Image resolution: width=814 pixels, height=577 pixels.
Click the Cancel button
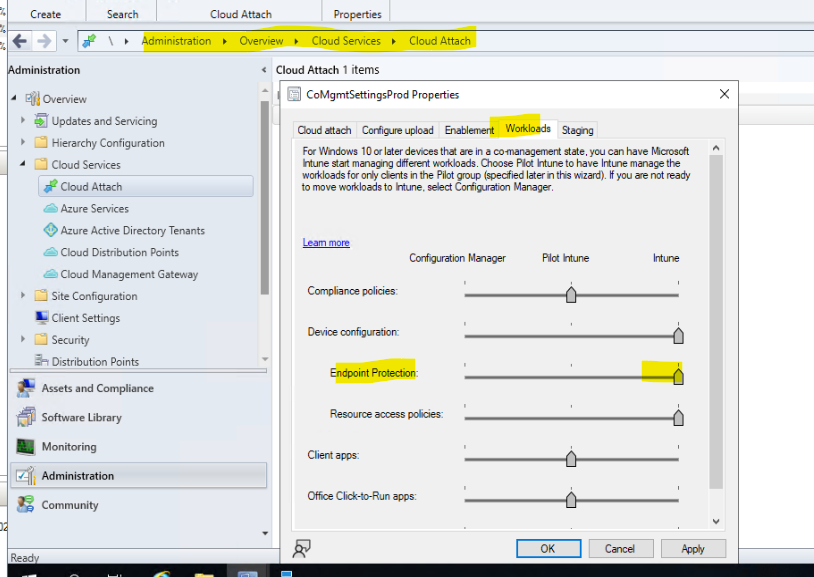pos(619,548)
